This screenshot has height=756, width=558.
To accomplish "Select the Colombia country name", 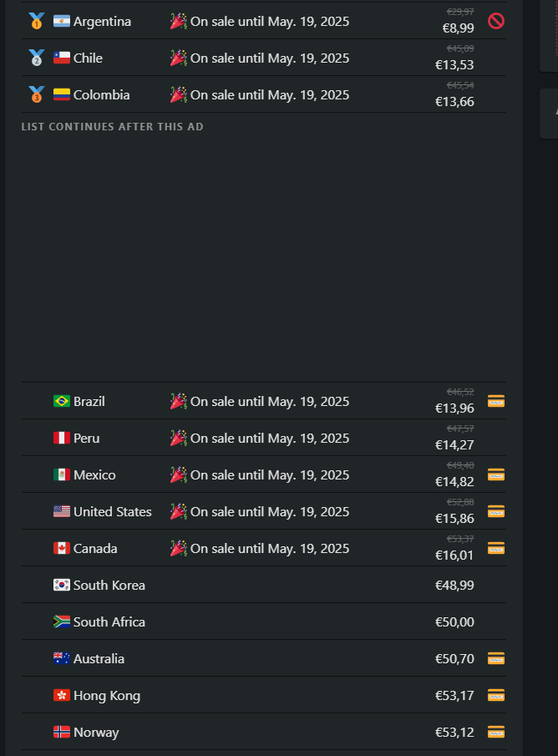I will (101, 94).
